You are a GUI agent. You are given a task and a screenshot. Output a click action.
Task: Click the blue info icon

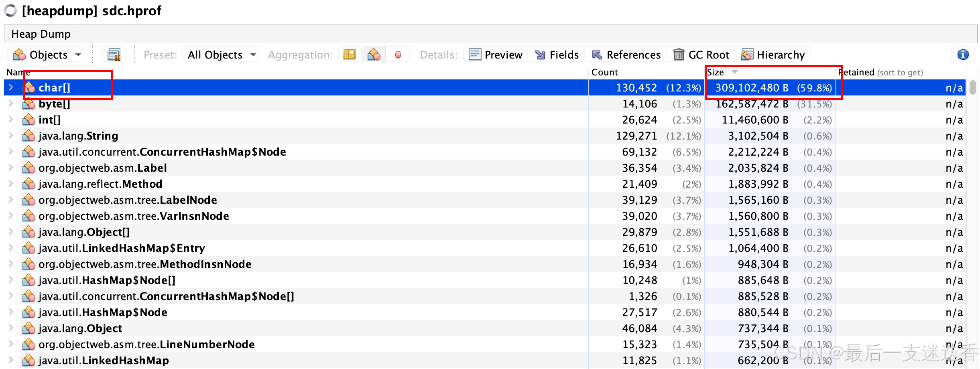pos(963,55)
